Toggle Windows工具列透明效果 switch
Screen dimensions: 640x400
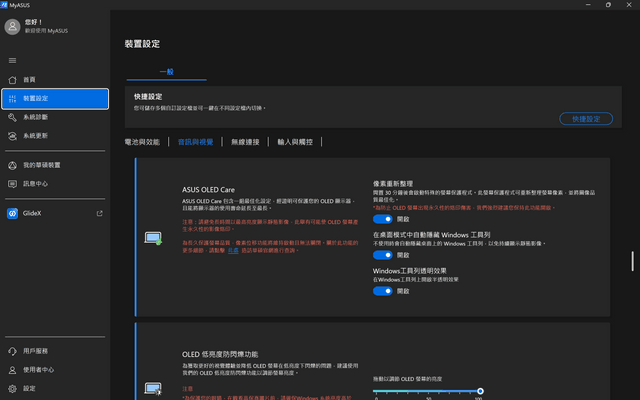382,291
